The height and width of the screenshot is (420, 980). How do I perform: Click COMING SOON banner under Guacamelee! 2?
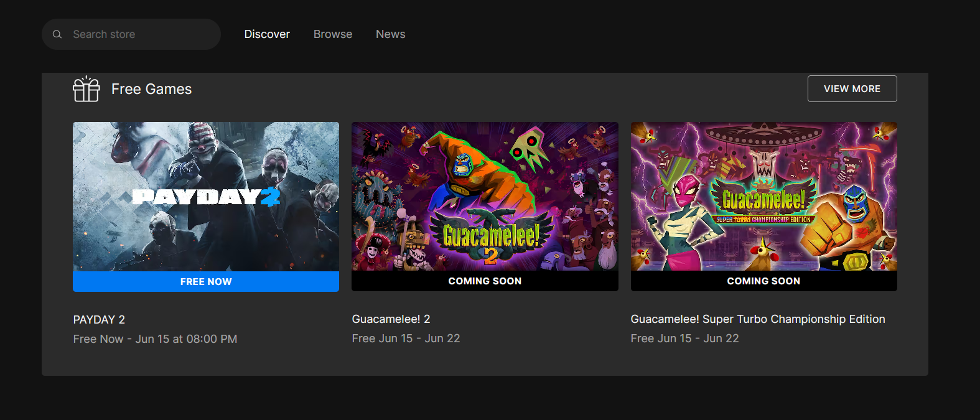(485, 281)
